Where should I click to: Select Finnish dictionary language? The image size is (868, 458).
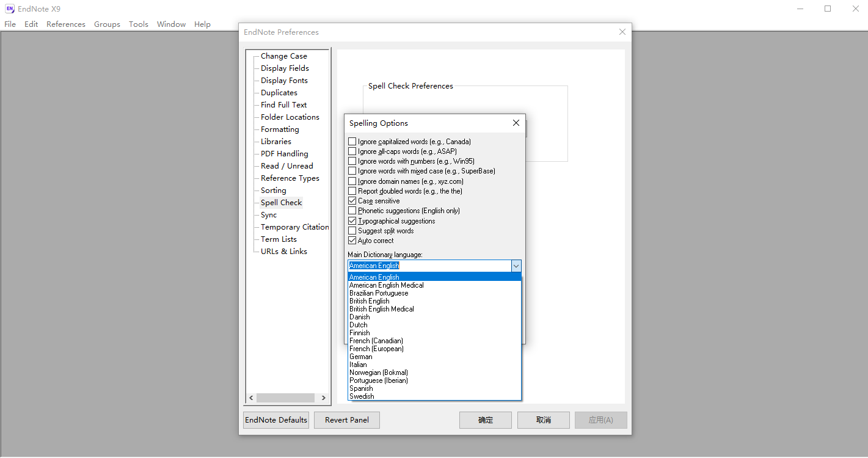434,333
